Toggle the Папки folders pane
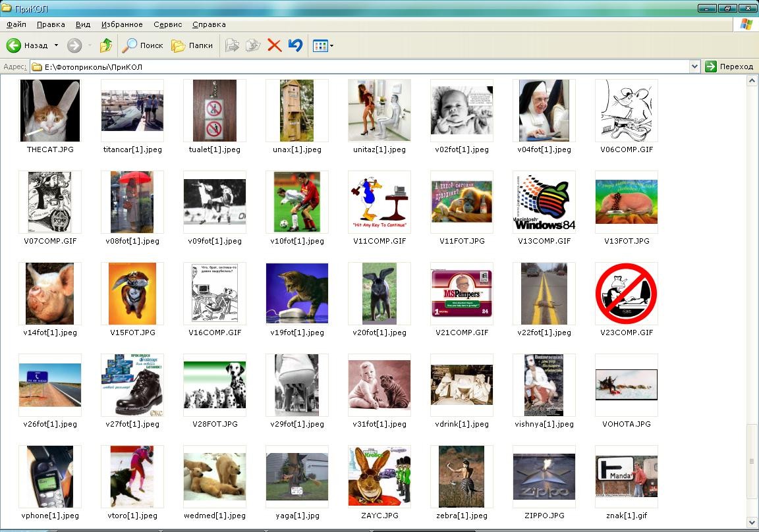This screenshot has height=532, width=759. click(192, 45)
